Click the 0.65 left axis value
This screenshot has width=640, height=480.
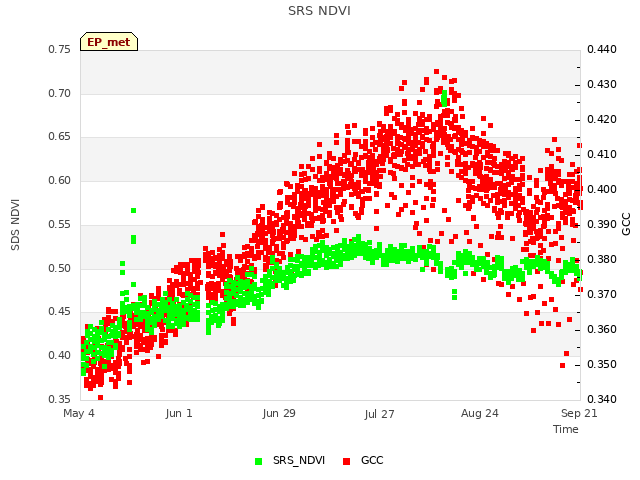(x=60, y=136)
